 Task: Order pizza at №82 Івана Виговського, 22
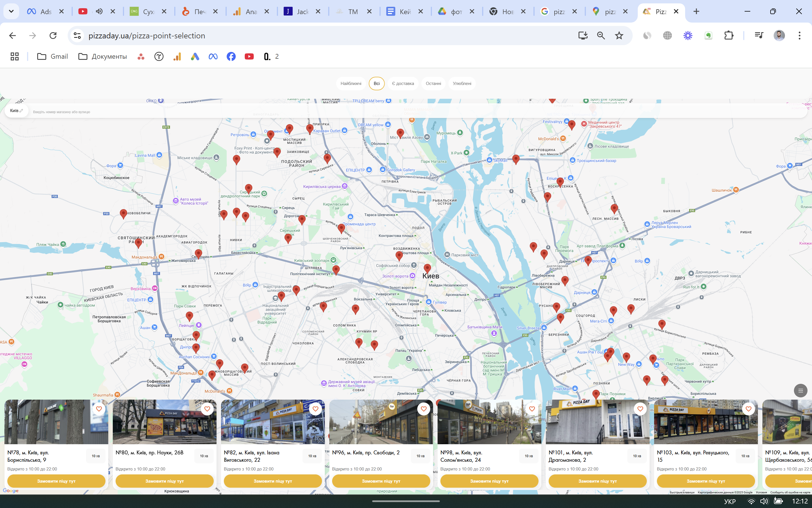pyautogui.click(x=273, y=481)
